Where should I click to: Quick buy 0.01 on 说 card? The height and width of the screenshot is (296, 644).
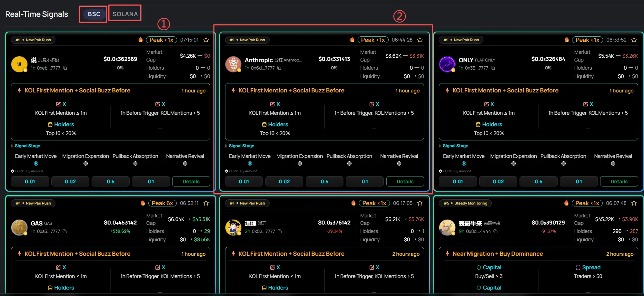pos(30,181)
